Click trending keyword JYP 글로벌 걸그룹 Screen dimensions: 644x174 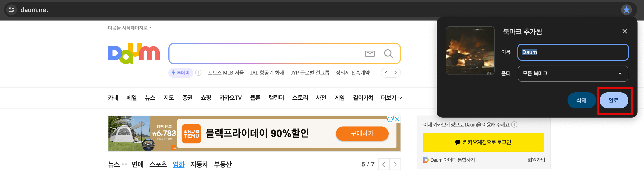[x=310, y=73]
